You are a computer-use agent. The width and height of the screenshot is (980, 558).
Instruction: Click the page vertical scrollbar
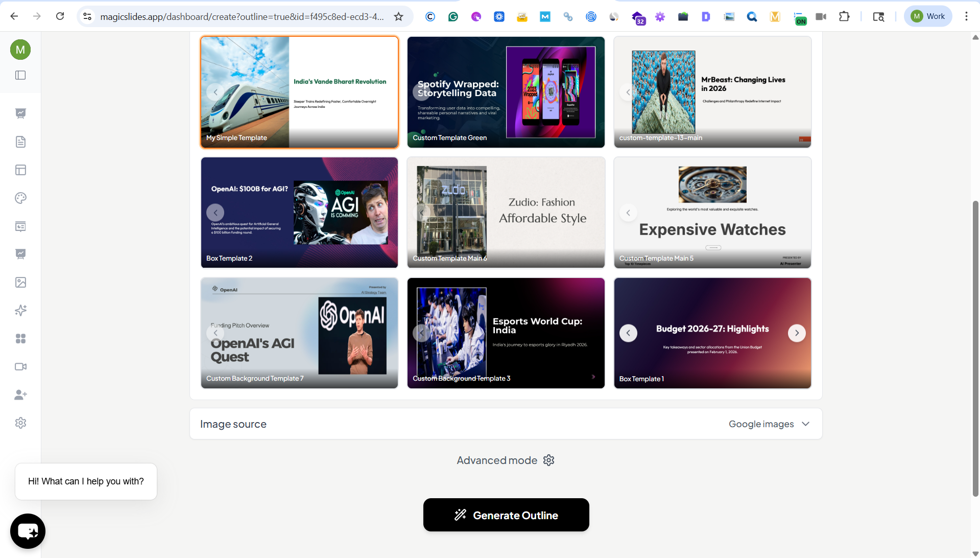(x=975, y=347)
